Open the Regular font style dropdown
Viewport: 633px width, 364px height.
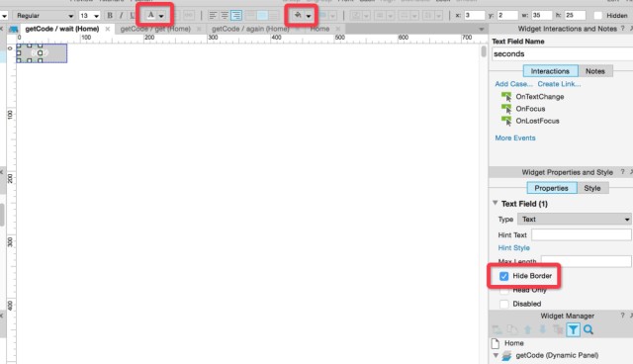(44, 16)
